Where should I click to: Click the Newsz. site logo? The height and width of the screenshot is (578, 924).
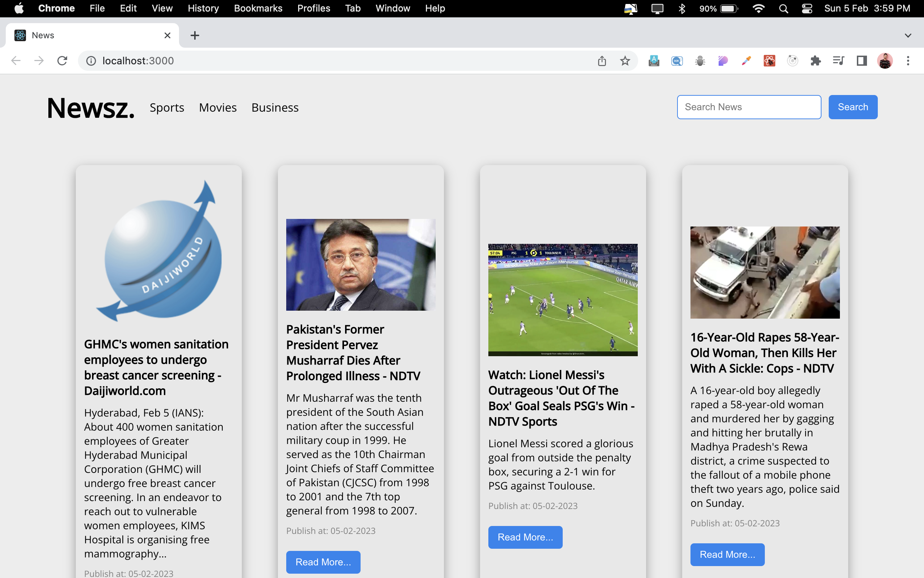coord(91,108)
